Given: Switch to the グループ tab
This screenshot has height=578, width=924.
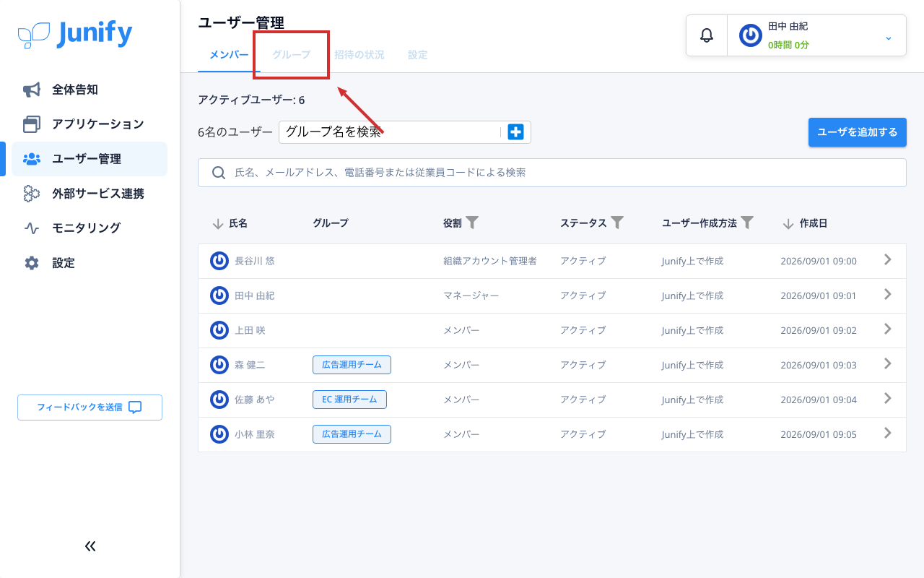Looking at the screenshot, I should point(291,55).
